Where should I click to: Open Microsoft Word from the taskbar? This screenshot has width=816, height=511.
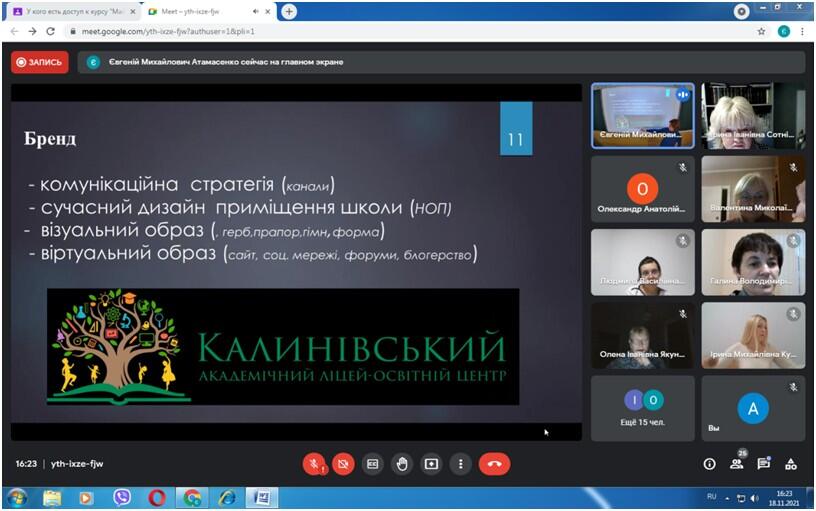tap(262, 498)
